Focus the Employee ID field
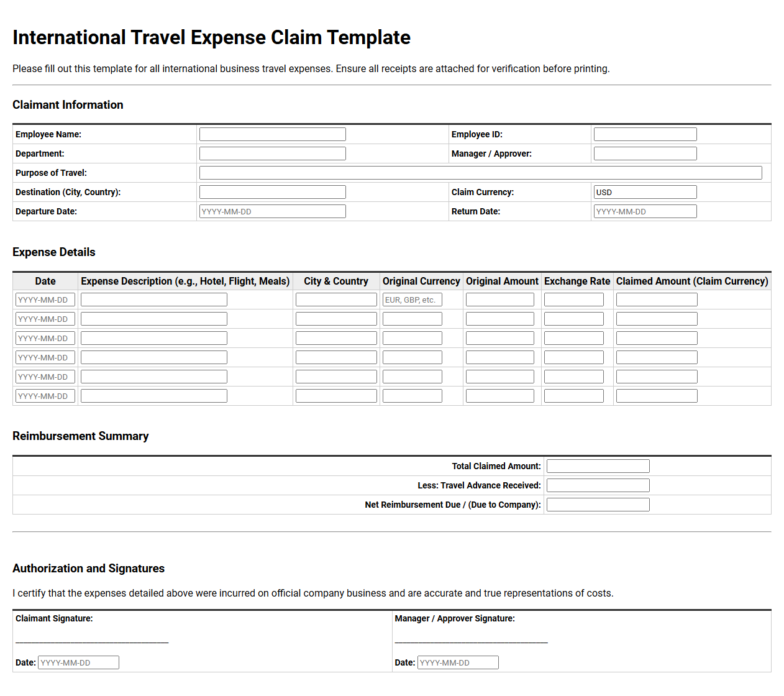The height and width of the screenshot is (696, 784). pyautogui.click(x=645, y=134)
